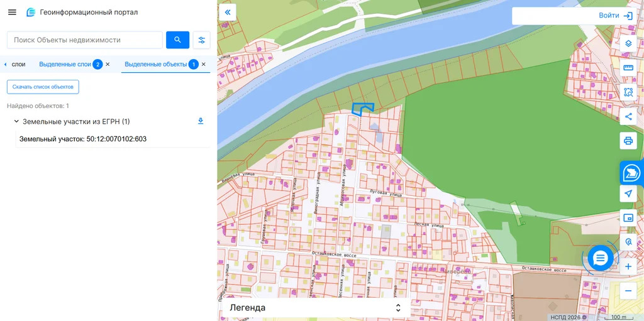Collapse the left sidebar panel
Screen dimensions: 644x321
tap(227, 13)
